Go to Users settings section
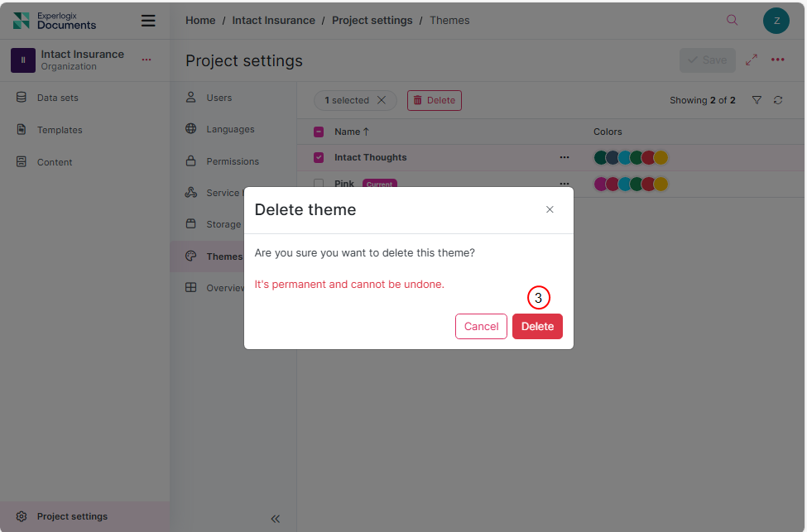 tap(219, 98)
